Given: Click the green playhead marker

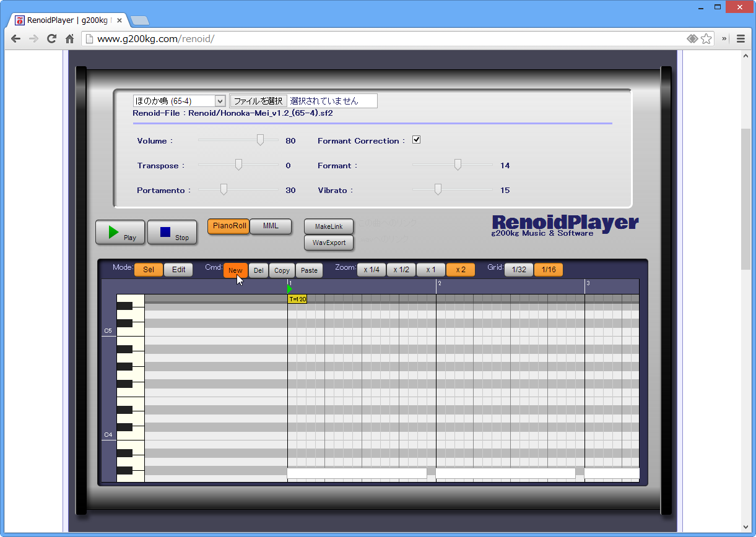Looking at the screenshot, I should pyautogui.click(x=290, y=289).
